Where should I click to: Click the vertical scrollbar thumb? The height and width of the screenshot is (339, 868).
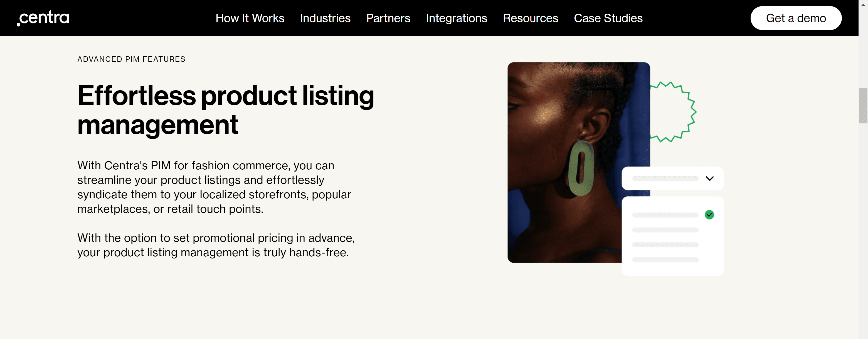(x=863, y=106)
